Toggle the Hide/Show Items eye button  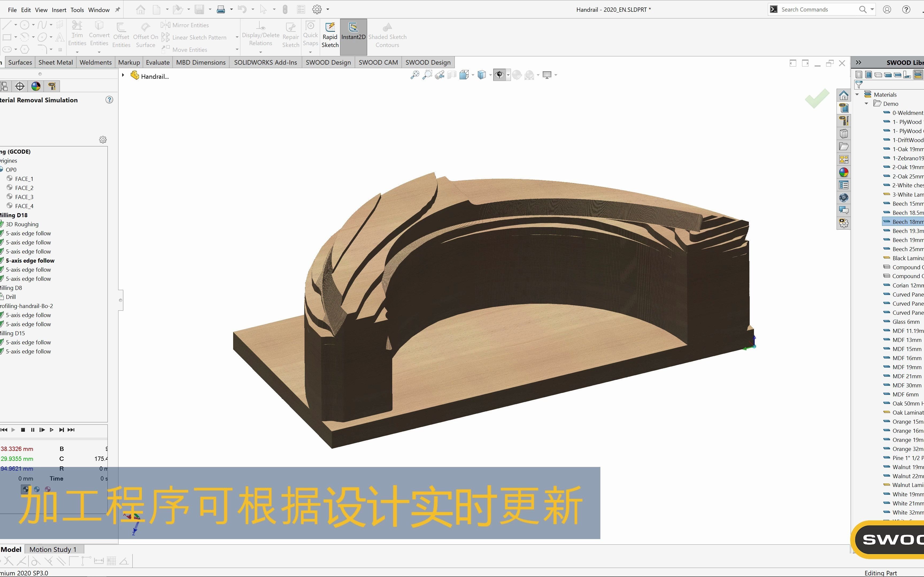click(499, 75)
